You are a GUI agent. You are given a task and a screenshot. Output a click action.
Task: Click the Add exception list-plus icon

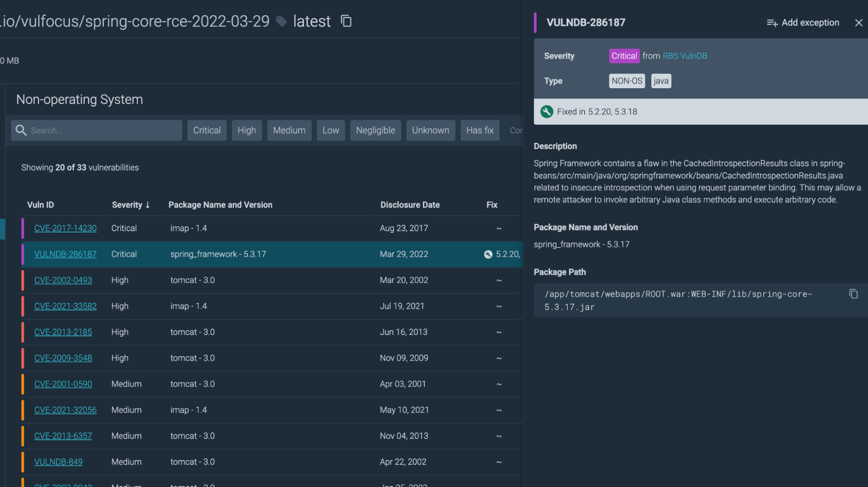point(772,23)
